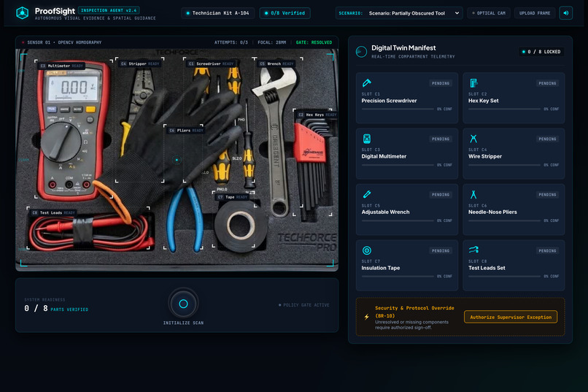
Task: Click the Hex Key Set slot icon
Action: point(473,82)
